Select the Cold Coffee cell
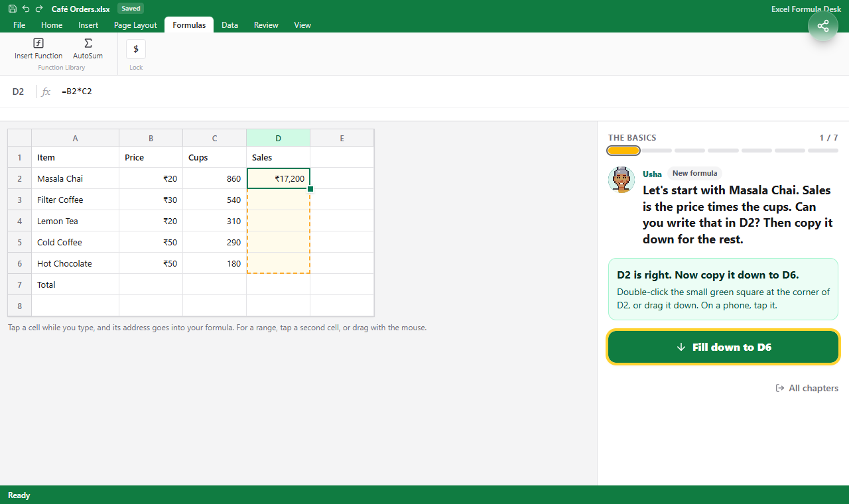 (x=76, y=242)
